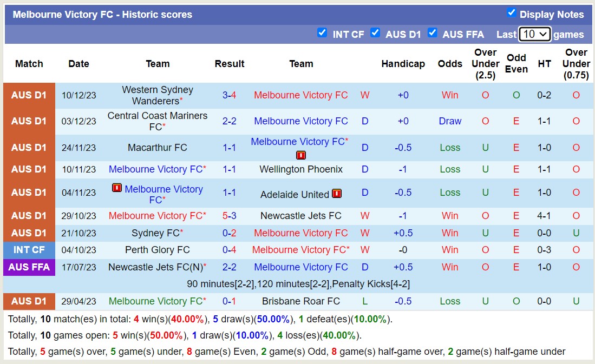Select the Melbourne Victory FC link in the 10/12/23 row
This screenshot has width=595, height=364.
301,95
